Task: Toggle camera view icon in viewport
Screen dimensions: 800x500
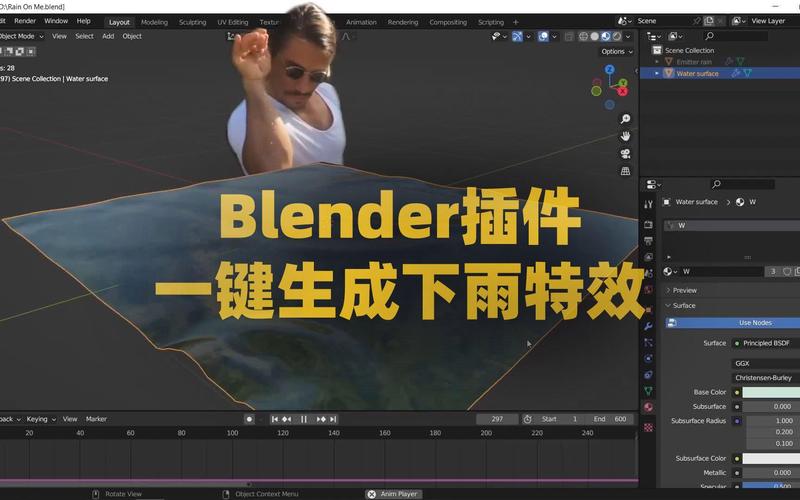Action: click(625, 154)
